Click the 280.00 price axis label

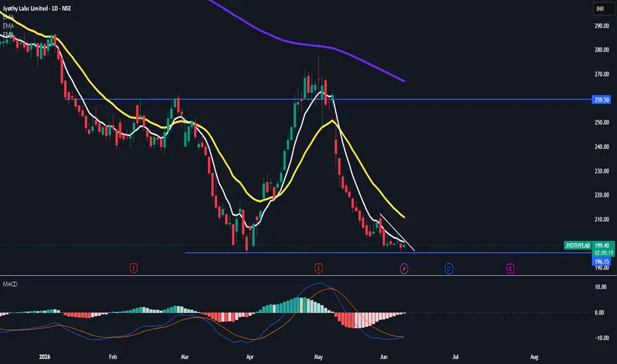tap(602, 50)
